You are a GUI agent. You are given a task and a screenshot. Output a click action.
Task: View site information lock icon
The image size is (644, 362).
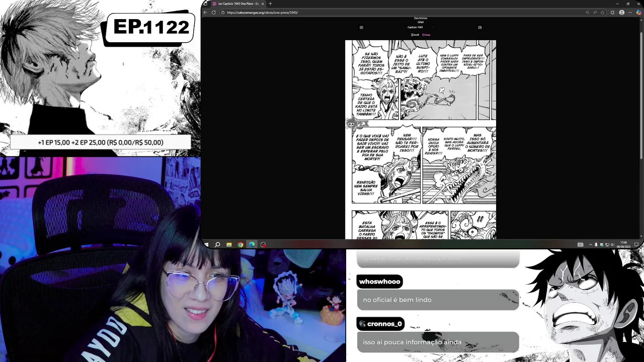(x=223, y=12)
